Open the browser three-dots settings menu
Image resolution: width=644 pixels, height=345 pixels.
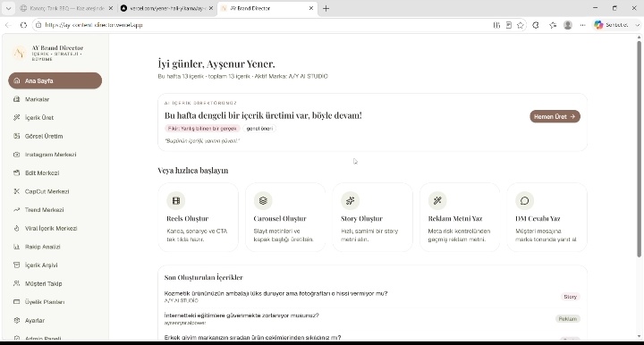click(582, 25)
